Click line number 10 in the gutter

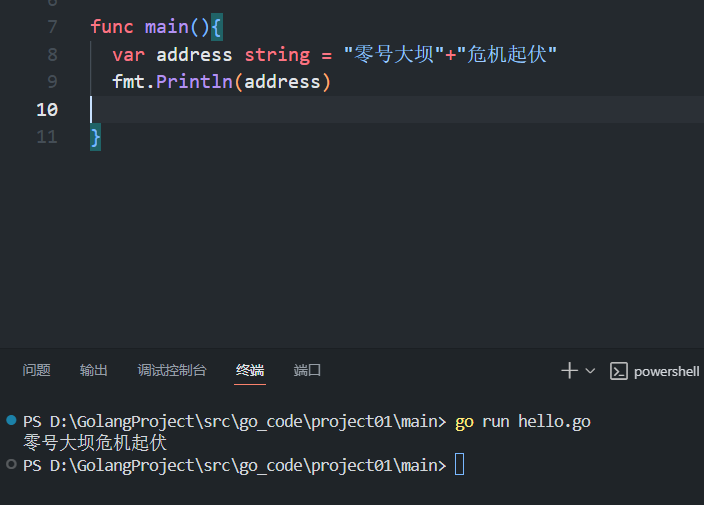47,109
